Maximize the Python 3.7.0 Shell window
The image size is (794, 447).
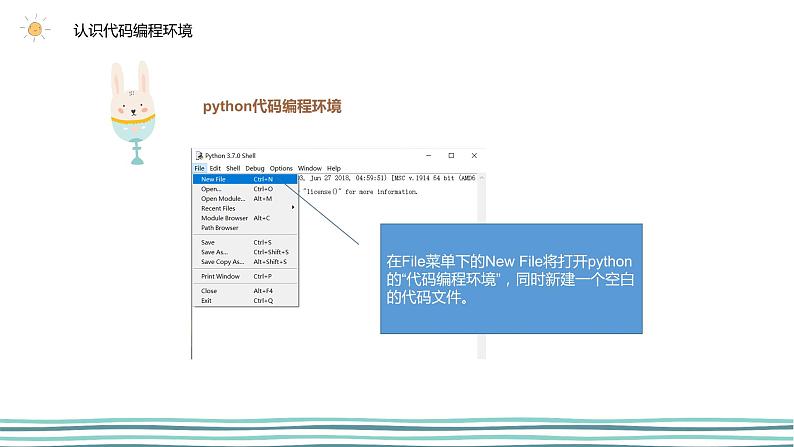pyautogui.click(x=451, y=155)
